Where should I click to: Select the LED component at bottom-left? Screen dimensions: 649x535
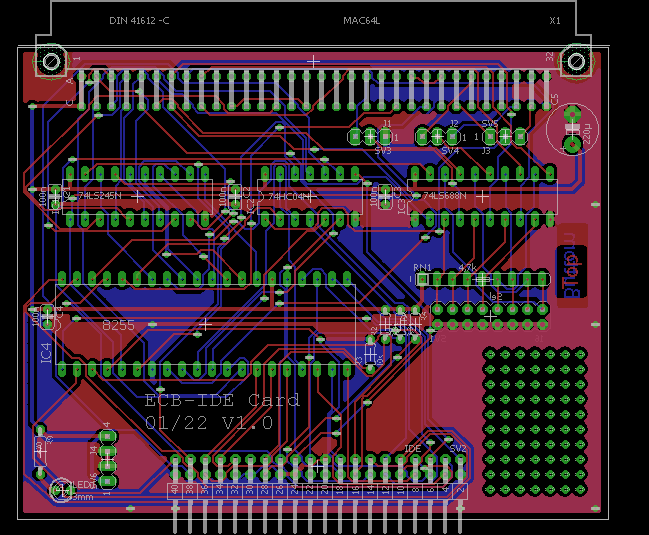62,489
